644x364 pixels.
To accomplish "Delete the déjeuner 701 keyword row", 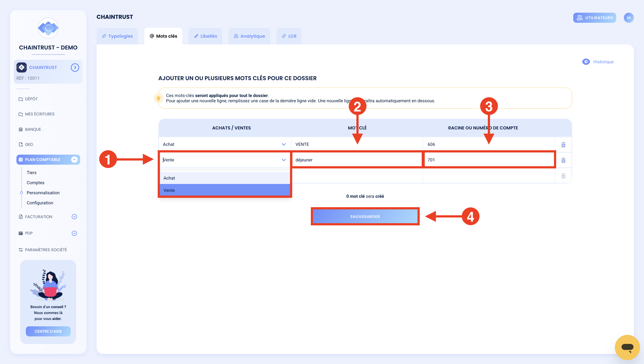I will pos(563,160).
